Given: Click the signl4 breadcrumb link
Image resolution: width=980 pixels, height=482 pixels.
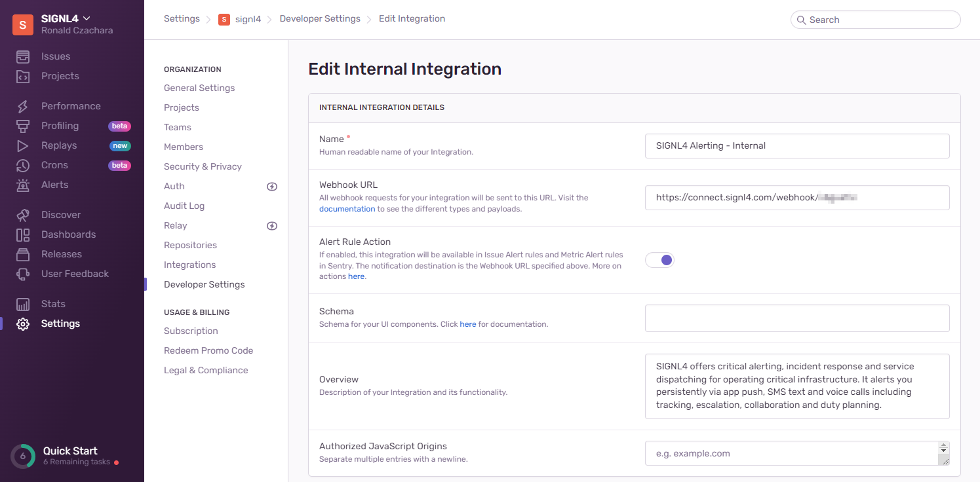Looking at the screenshot, I should (248, 20).
